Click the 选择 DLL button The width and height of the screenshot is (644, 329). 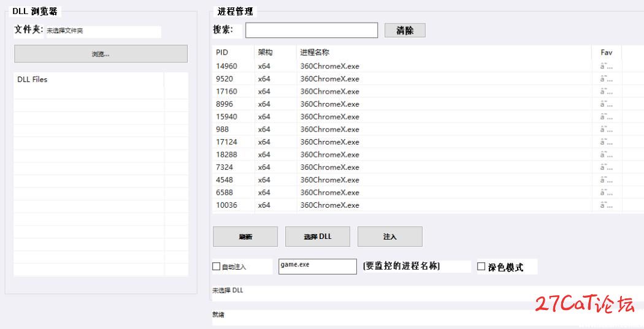pyautogui.click(x=318, y=236)
